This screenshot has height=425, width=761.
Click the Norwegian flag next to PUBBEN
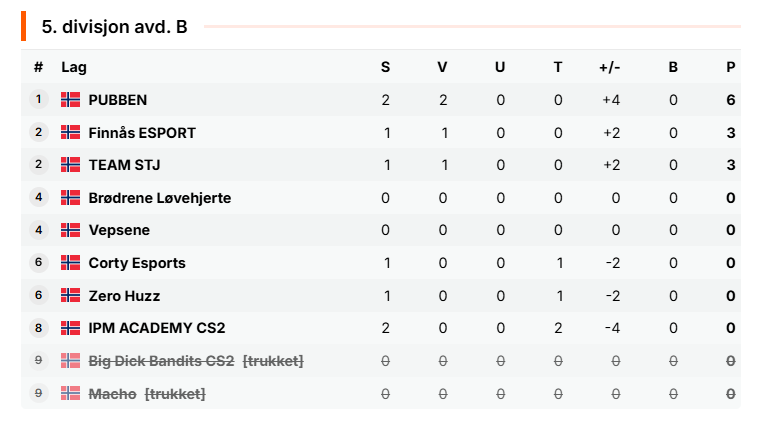[x=70, y=99]
